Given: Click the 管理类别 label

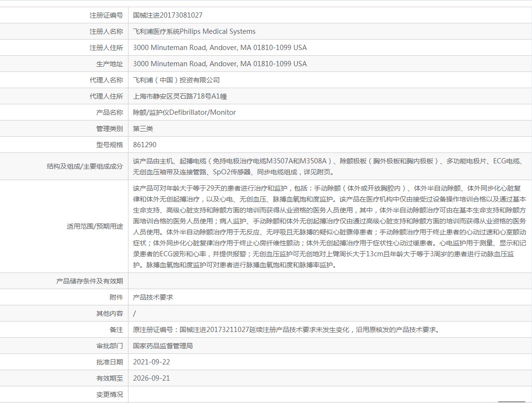Looking at the screenshot, I should 109,129.
